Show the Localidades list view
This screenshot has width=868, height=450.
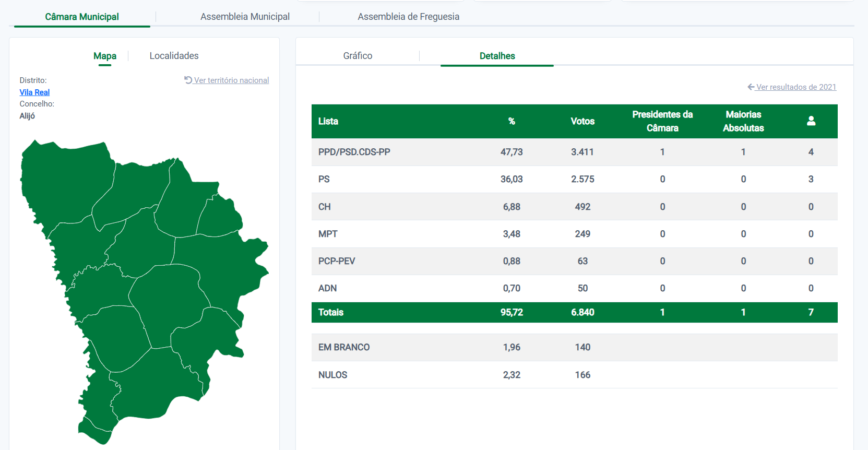coord(174,56)
